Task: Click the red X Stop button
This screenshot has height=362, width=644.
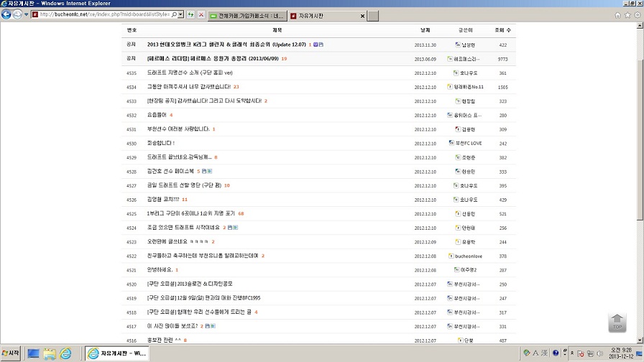Action: click(201, 15)
